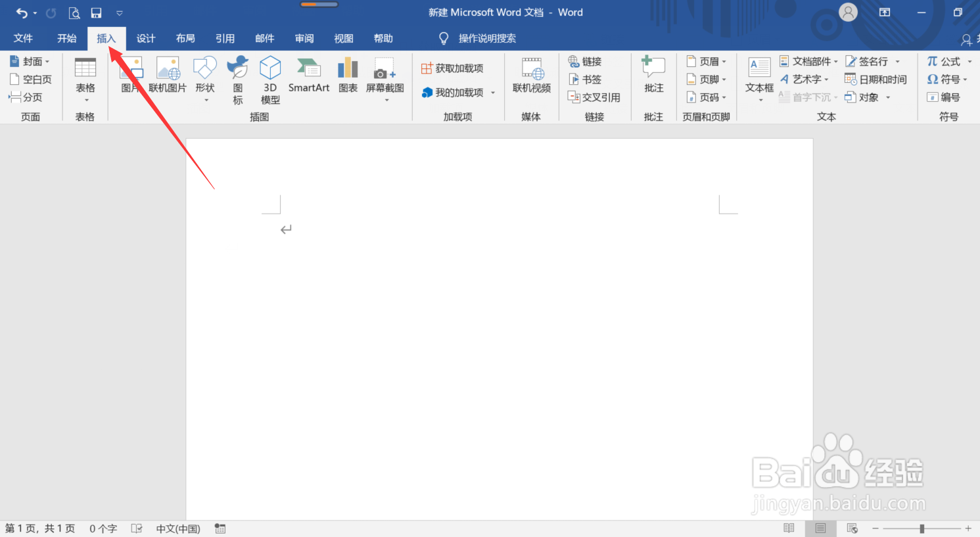980x537 pixels.
Task: Insert 联机视频 online video
Action: click(532, 75)
